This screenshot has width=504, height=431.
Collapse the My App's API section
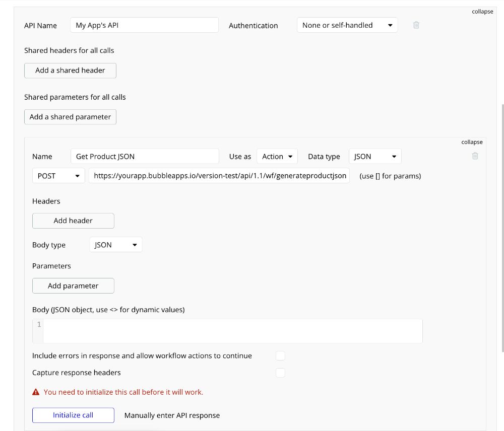pyautogui.click(x=482, y=12)
